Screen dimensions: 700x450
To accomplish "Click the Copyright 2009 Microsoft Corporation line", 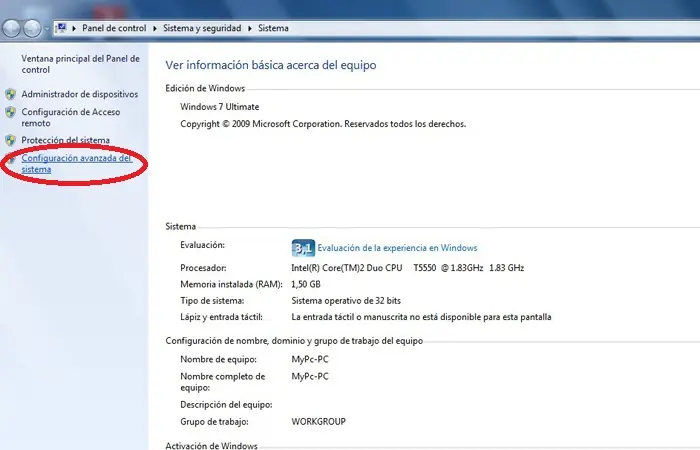I will click(x=323, y=124).
